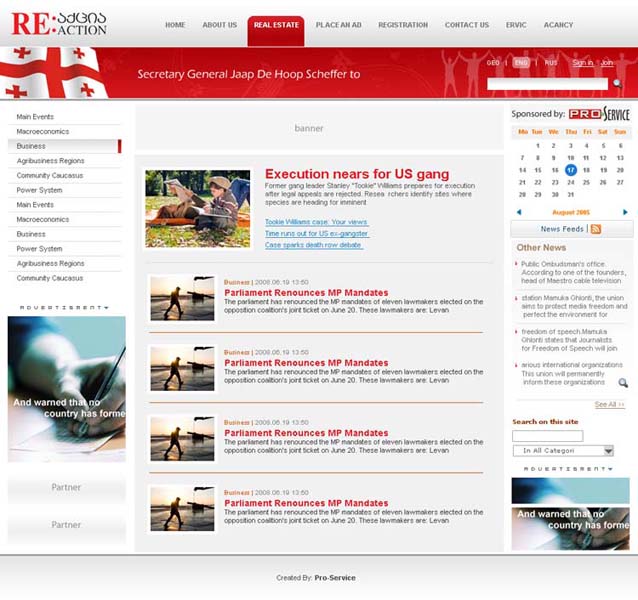
Task: Open Tookie Williams case: Your views link
Action: [x=316, y=222]
